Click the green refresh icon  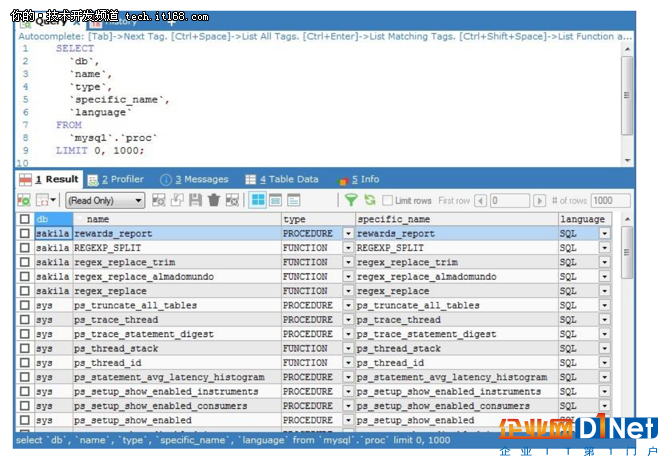tap(370, 200)
